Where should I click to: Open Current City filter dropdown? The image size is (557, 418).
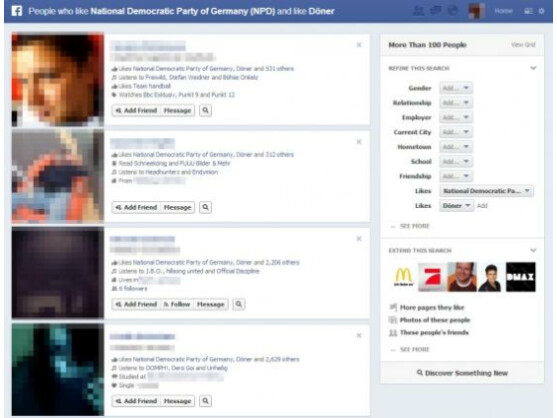click(x=456, y=132)
